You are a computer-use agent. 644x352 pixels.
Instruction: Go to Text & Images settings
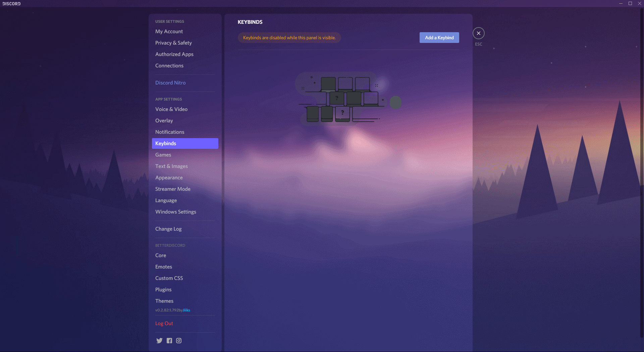185,166
